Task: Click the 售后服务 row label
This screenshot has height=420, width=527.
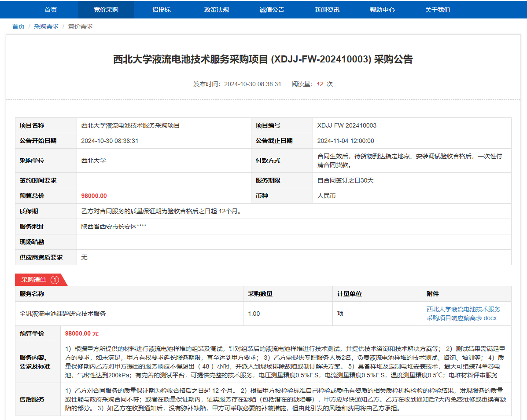Action: coord(32,399)
